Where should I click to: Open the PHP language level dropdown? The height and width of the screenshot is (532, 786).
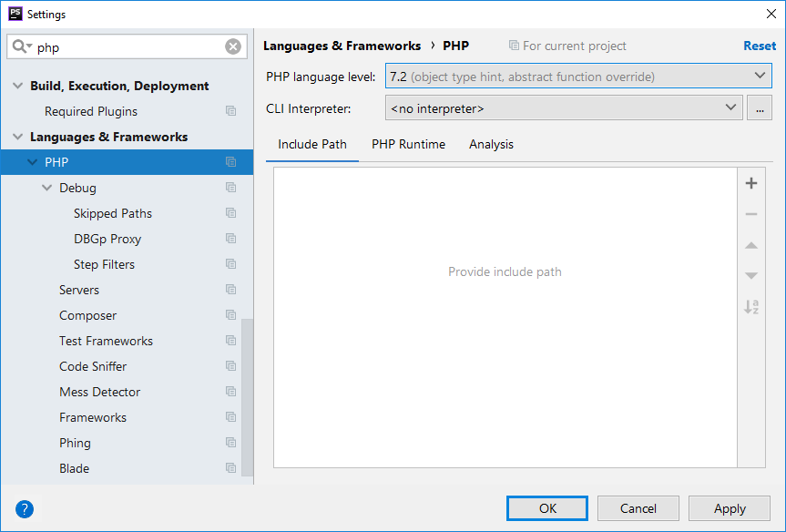[578, 77]
